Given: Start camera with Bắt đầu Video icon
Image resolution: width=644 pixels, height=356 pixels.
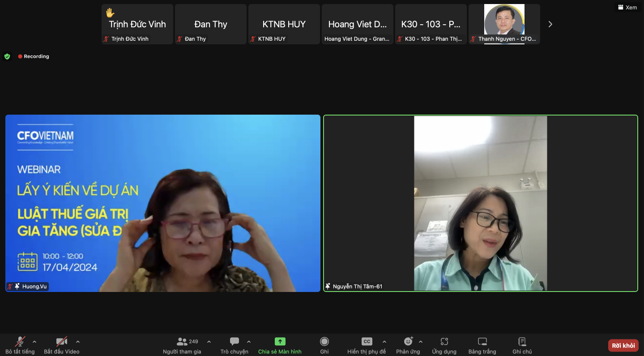Looking at the screenshot, I should pos(61,342).
